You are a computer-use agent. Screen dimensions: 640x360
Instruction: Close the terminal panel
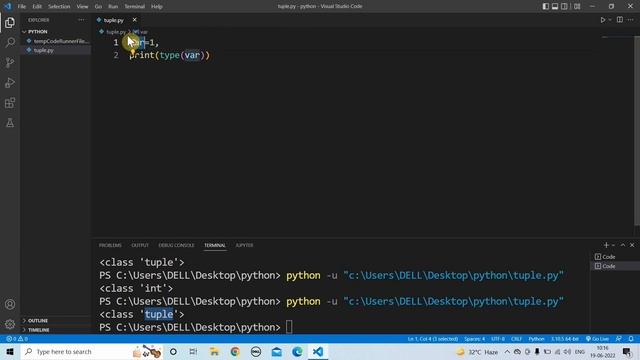pos(632,245)
